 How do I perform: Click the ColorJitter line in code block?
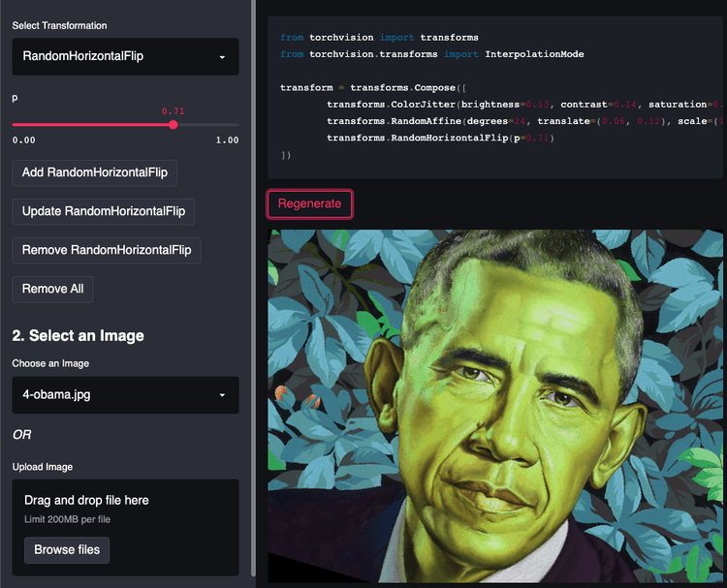pyautogui.click(x=523, y=105)
